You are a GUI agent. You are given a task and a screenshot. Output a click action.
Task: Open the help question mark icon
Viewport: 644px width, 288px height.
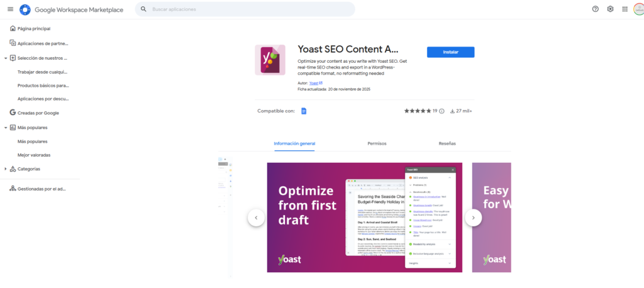(595, 9)
